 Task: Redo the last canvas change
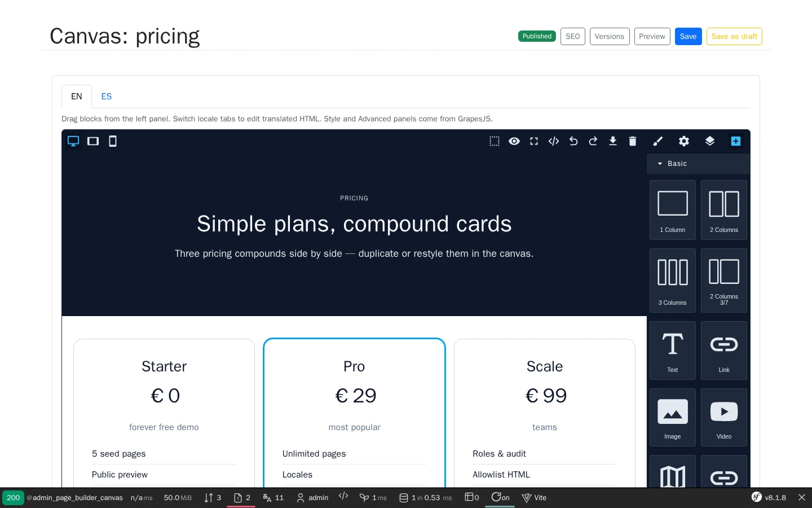pos(593,141)
